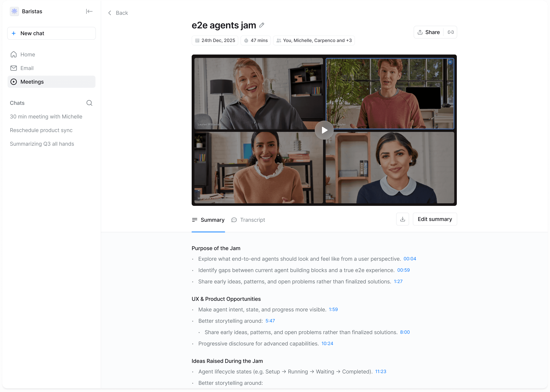Image resolution: width=550 pixels, height=392 pixels.
Task: Click the Baristas workspace logo
Action: pos(14,11)
